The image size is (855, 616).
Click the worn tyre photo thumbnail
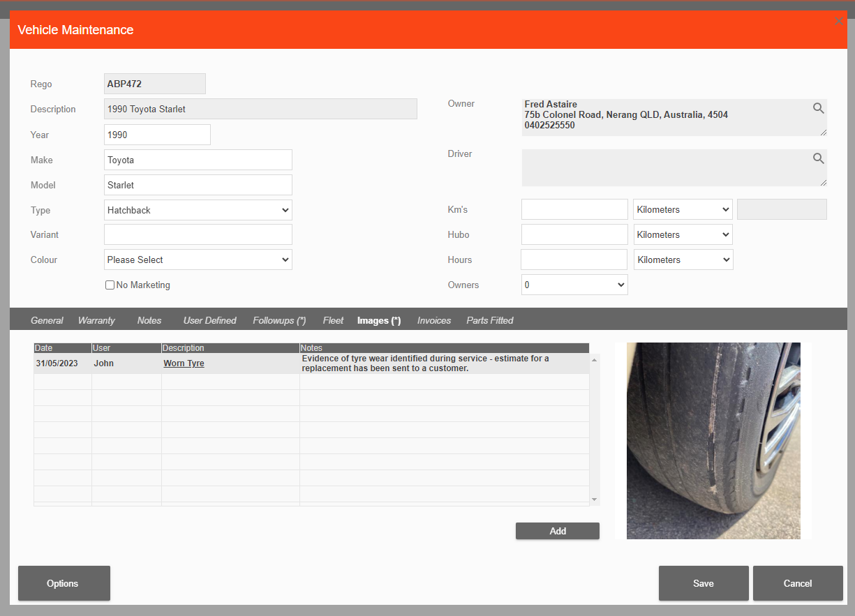pyautogui.click(x=713, y=440)
